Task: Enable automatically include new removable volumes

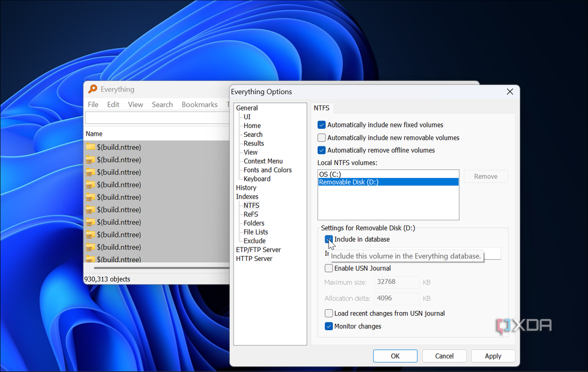Action: (x=322, y=138)
